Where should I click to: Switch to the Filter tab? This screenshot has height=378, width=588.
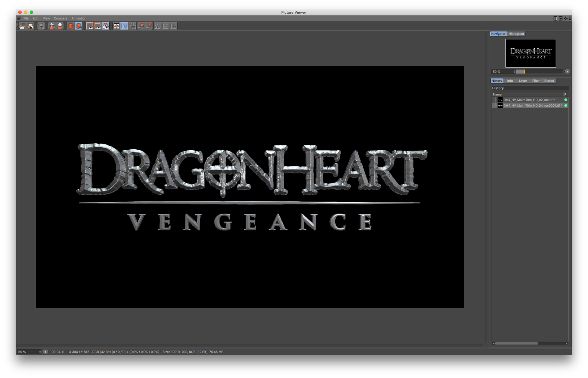tap(536, 81)
